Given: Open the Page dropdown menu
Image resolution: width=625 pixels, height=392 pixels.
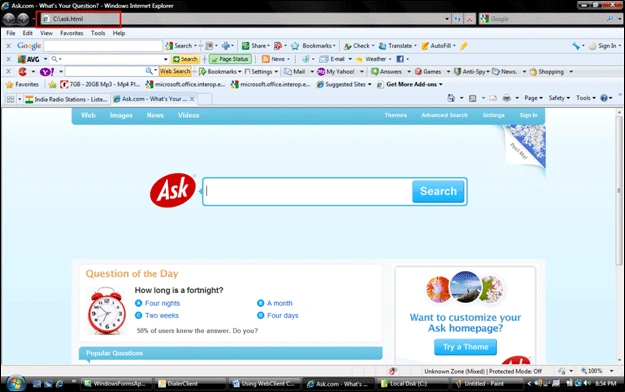Looking at the screenshot, I should pos(533,98).
